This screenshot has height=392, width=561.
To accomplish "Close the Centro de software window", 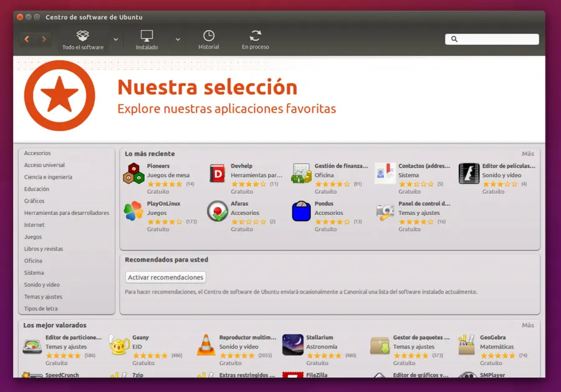I will click(20, 17).
